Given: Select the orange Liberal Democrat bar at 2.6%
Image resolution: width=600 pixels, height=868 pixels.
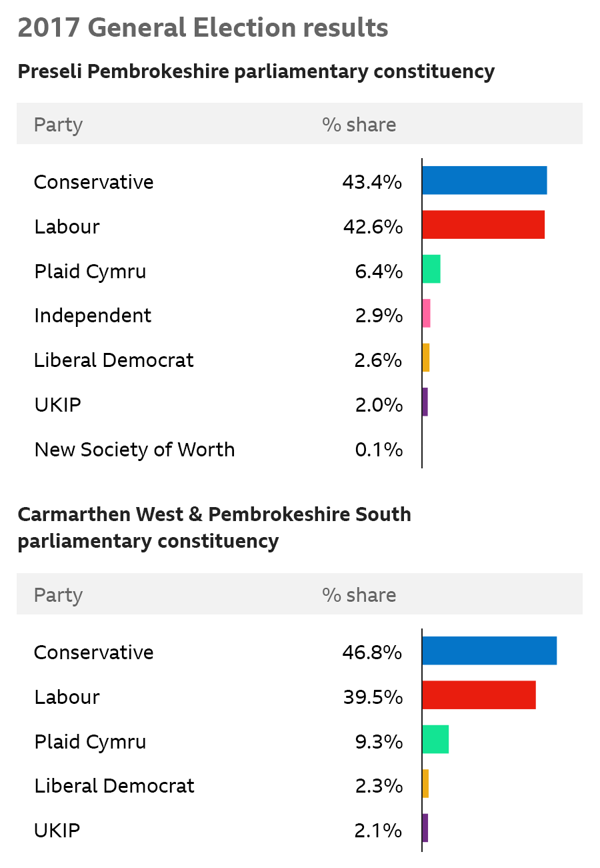Looking at the screenshot, I should tap(426, 358).
